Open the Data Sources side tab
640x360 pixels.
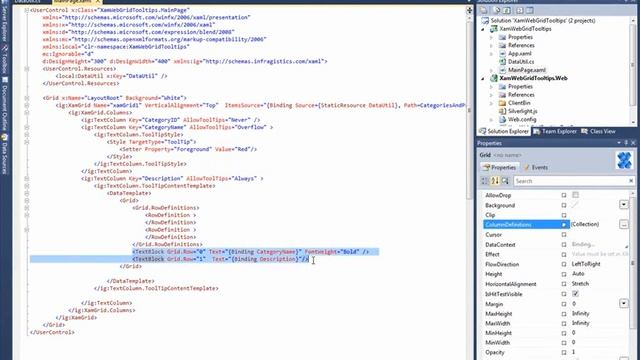click(4, 155)
